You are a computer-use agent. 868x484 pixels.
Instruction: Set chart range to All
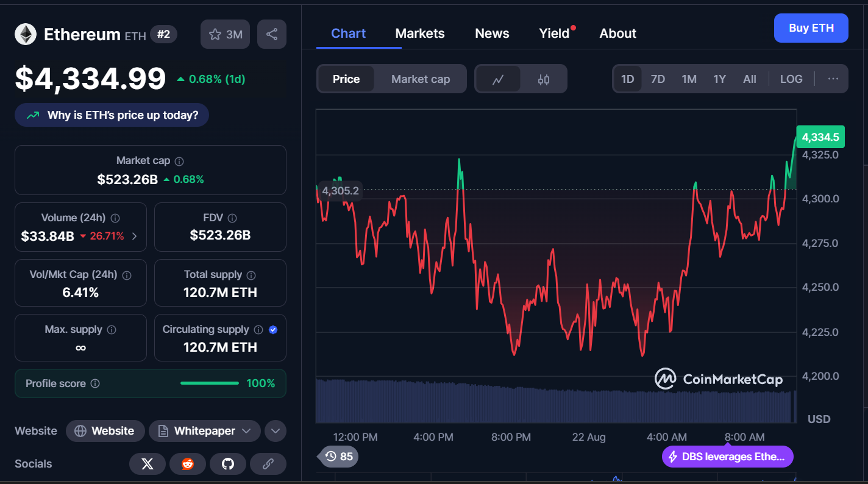(x=750, y=79)
